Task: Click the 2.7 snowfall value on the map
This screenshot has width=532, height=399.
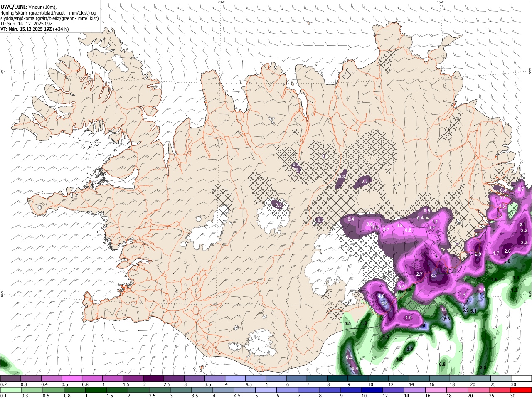Action: coord(419,274)
